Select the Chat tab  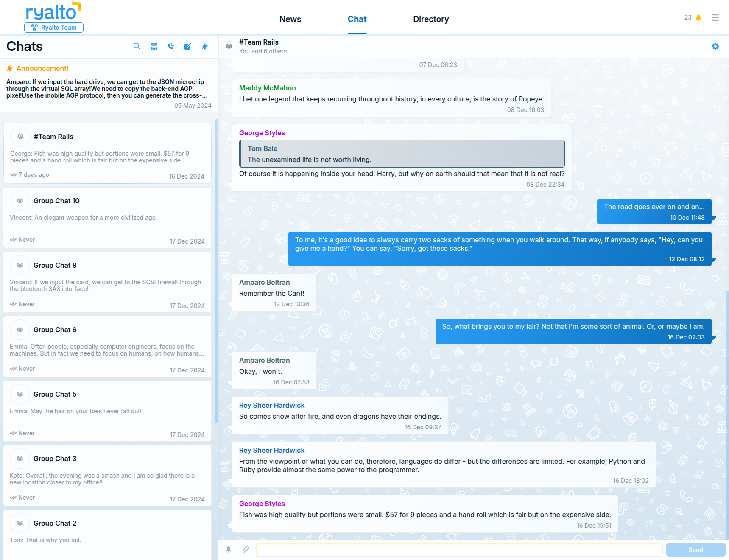357,19
